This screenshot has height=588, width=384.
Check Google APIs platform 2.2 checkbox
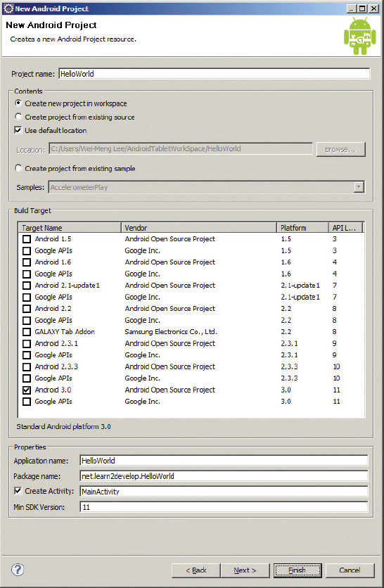27,320
